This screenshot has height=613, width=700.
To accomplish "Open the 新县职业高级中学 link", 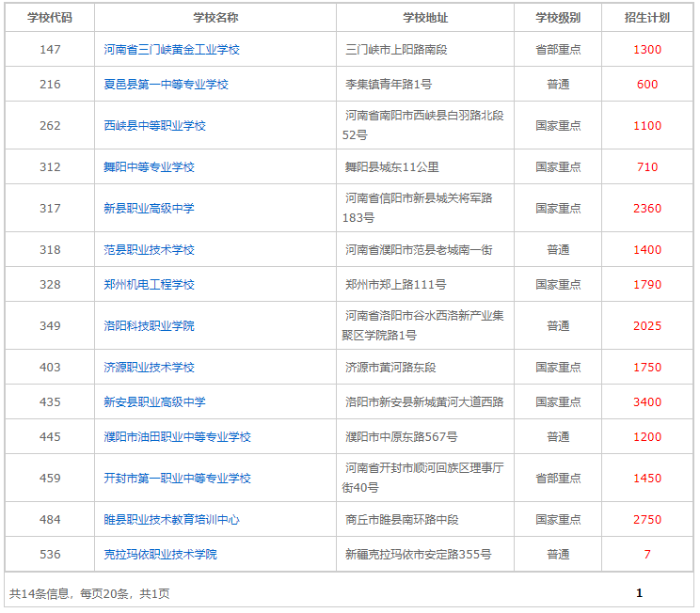I will pyautogui.click(x=149, y=209).
